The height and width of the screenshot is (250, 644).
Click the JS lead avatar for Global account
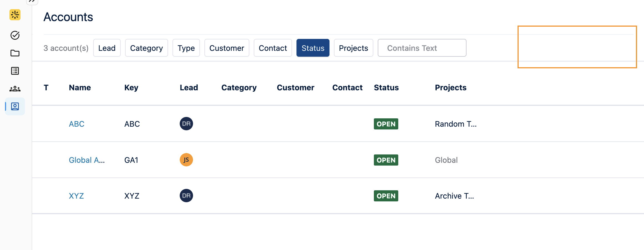[186, 160]
